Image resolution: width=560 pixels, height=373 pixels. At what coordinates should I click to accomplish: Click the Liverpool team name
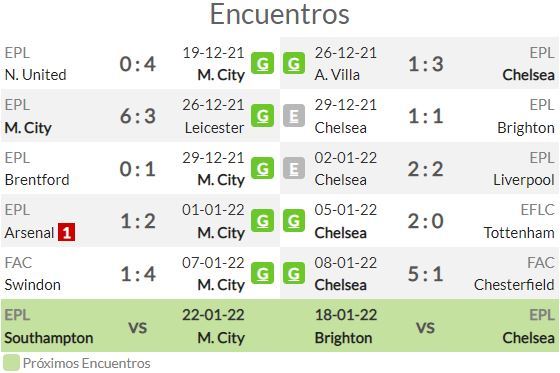[524, 180]
